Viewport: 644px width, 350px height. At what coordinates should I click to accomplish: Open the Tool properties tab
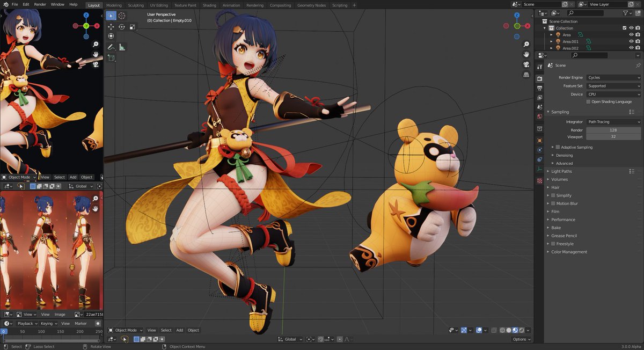[539, 67]
